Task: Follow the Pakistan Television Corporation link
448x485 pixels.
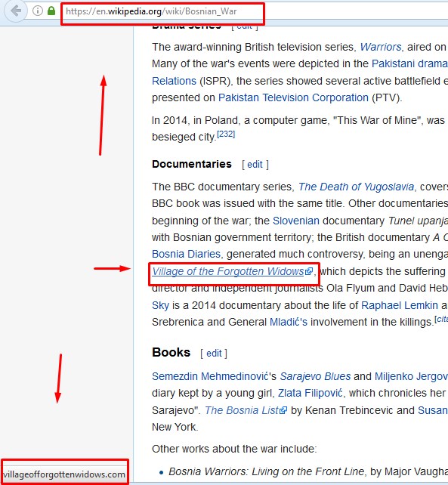Action: [293, 97]
